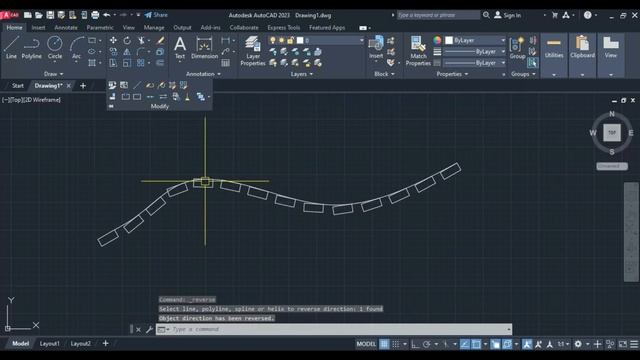Toggle object snap tracking
This screenshot has height=360, width=640.
(464, 344)
